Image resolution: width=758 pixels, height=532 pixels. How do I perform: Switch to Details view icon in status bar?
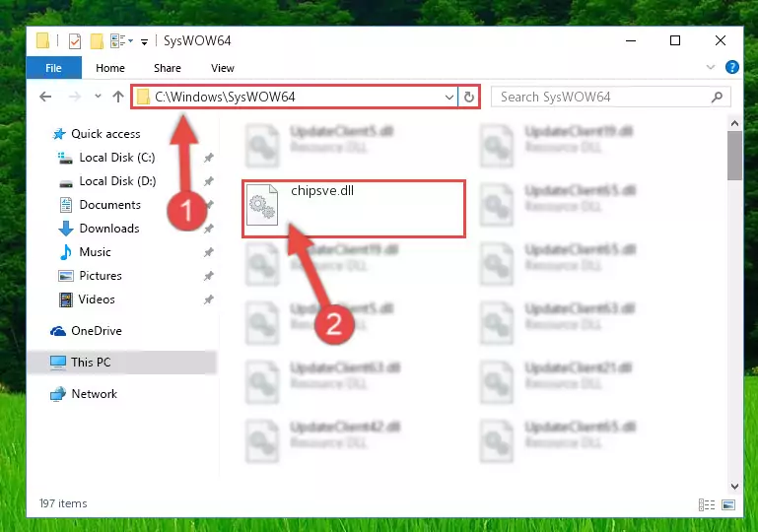point(707,505)
